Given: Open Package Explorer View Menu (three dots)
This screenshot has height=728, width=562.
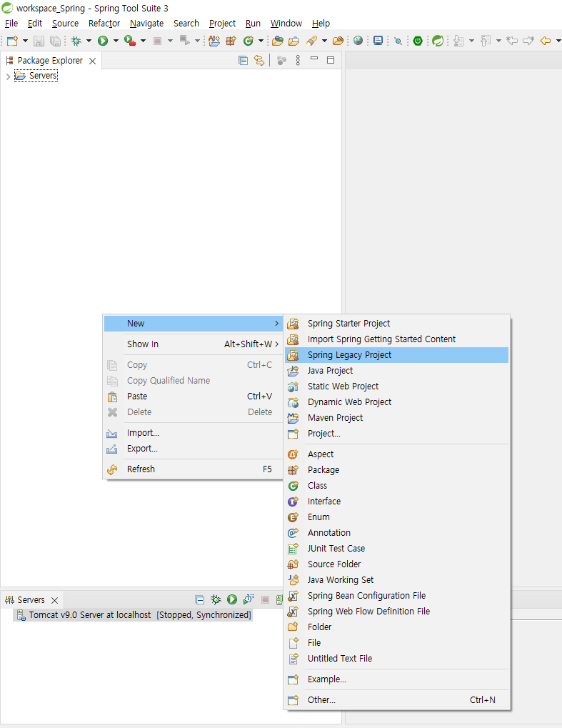Looking at the screenshot, I should click(298, 60).
